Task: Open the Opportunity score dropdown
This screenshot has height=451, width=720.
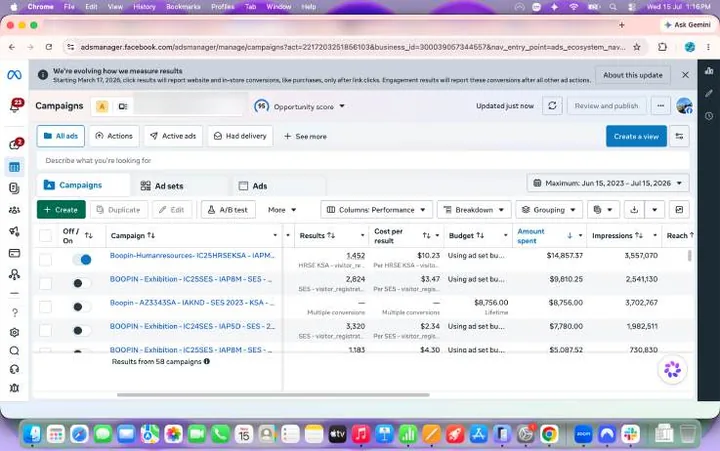Action: pyautogui.click(x=299, y=107)
